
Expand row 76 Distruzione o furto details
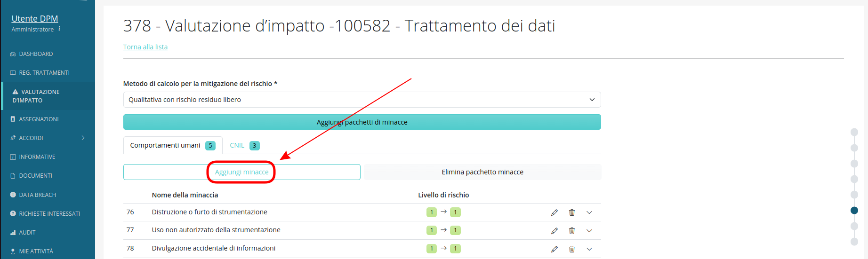589,212
